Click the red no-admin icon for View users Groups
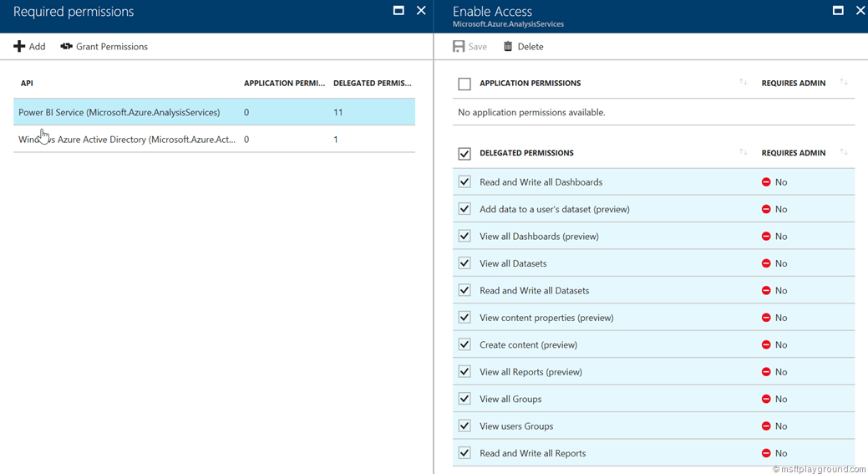Viewport: 868px width, 474px height. tap(766, 426)
